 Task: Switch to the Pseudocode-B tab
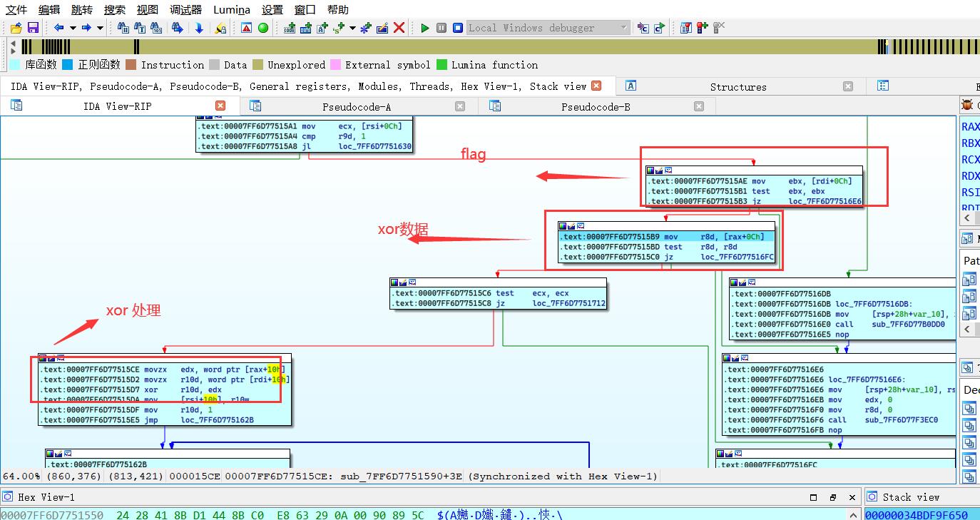[x=596, y=107]
